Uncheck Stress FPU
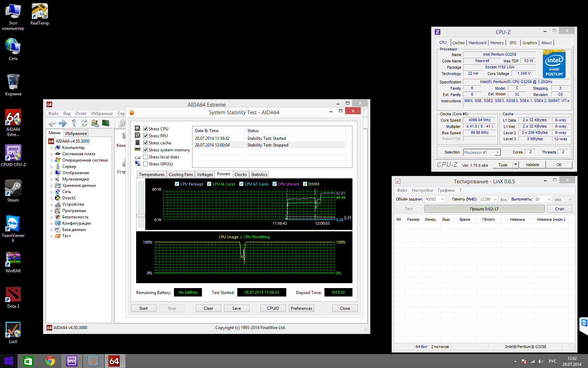Screen dimensions: 588x368 (146, 136)
